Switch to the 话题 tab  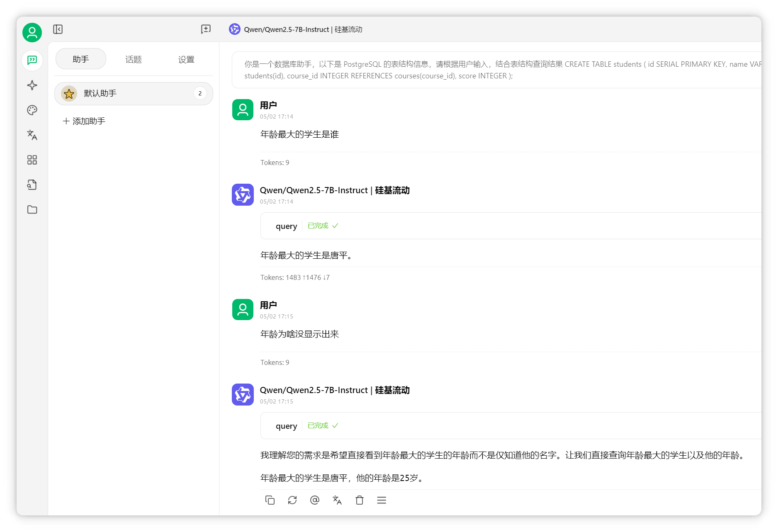tap(134, 59)
